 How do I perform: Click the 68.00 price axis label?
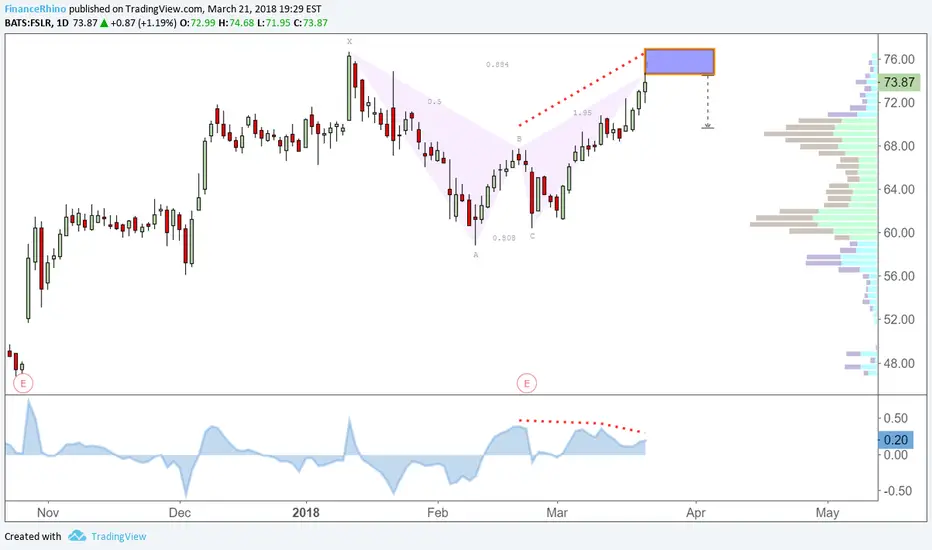pyautogui.click(x=899, y=146)
